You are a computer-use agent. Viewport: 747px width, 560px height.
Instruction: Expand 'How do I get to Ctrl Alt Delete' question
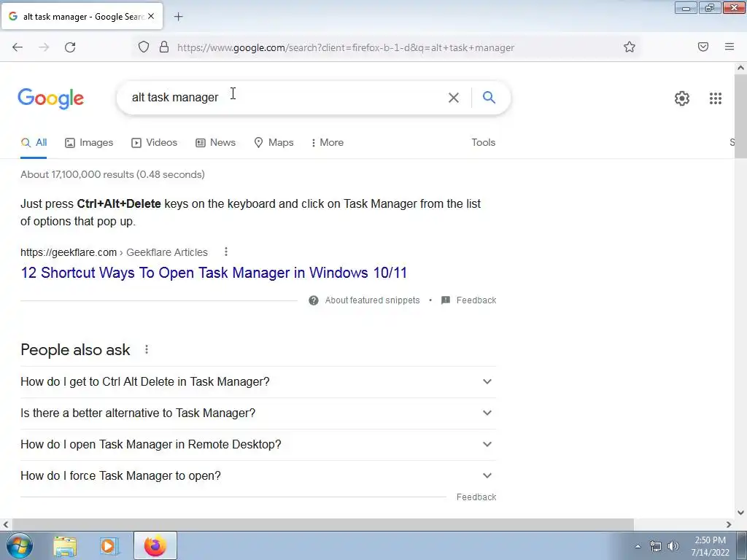tap(258, 382)
